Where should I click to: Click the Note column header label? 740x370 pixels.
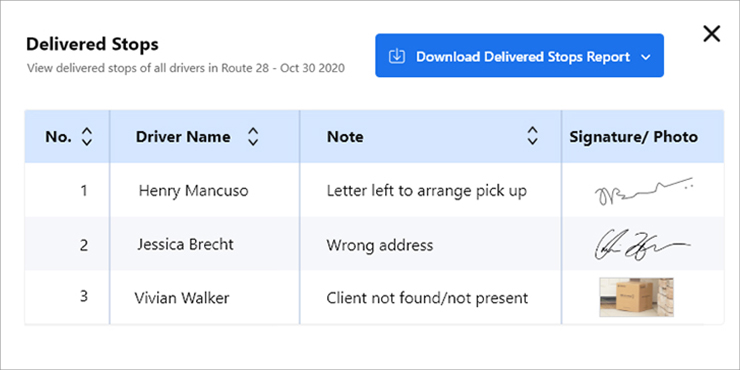[345, 137]
